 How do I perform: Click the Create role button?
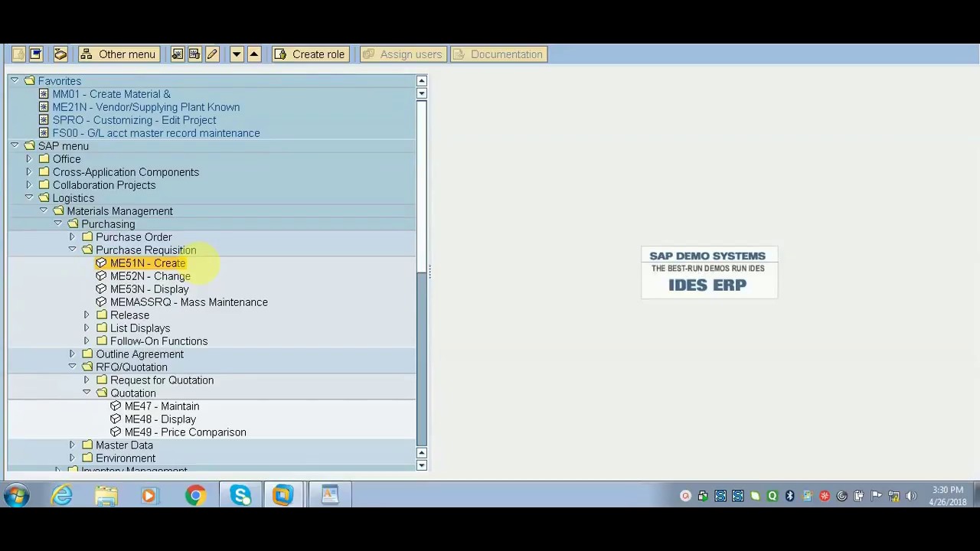pos(310,54)
